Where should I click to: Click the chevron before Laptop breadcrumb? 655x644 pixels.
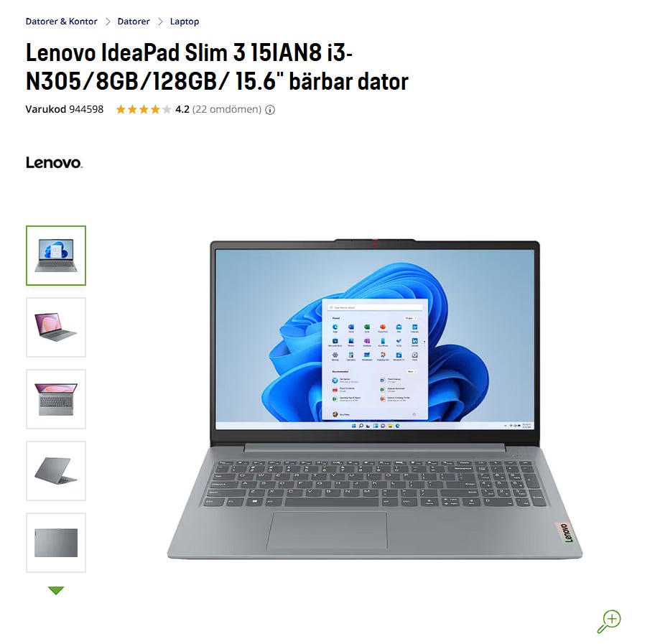click(160, 22)
